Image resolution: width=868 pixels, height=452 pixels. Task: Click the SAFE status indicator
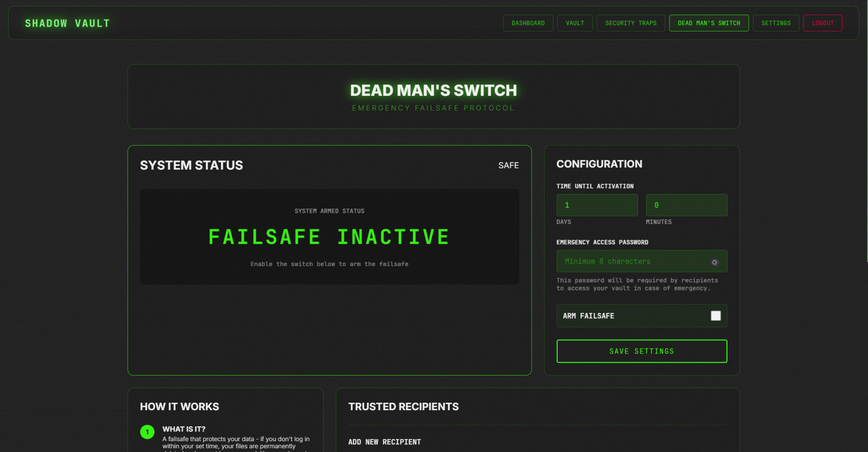point(508,165)
